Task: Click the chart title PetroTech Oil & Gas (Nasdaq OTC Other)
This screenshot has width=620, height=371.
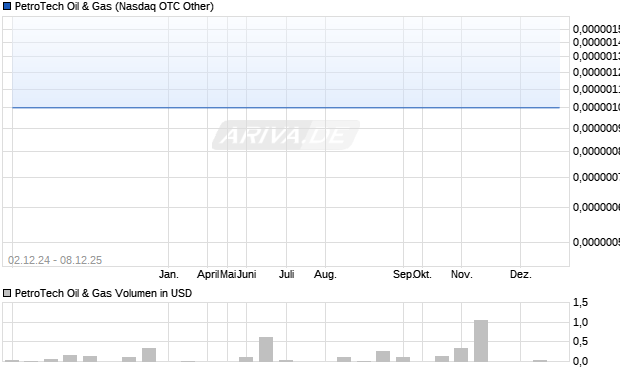Action: 114,6
